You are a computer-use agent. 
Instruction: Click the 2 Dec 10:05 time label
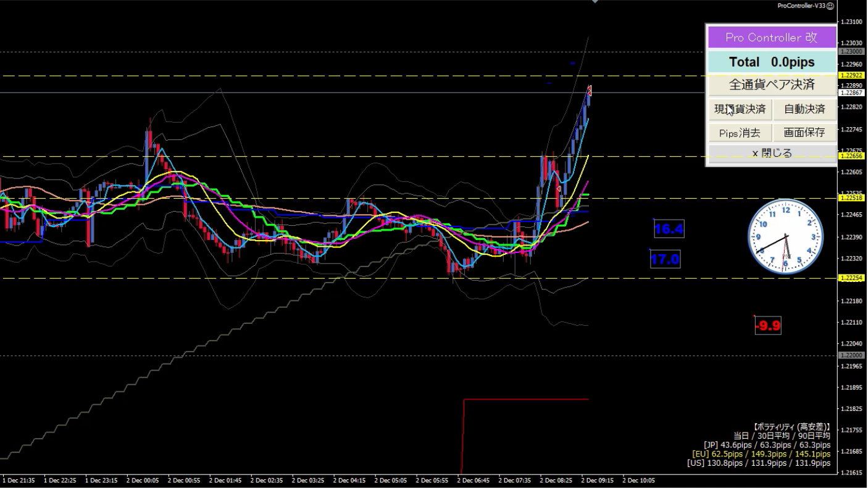coord(639,480)
